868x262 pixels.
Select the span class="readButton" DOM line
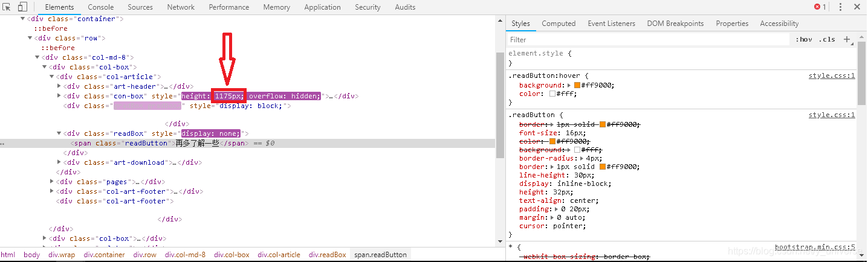tap(248, 143)
